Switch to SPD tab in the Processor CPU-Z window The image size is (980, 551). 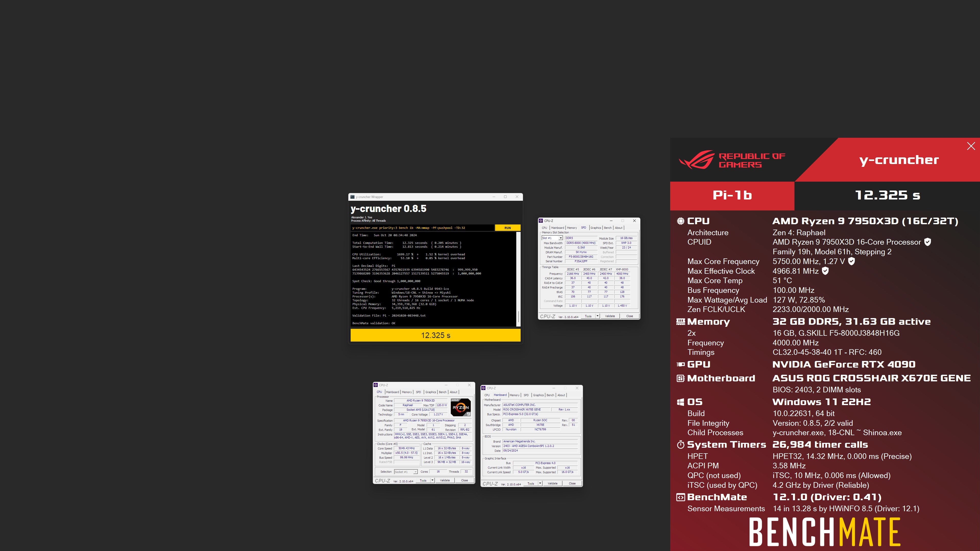point(419,392)
